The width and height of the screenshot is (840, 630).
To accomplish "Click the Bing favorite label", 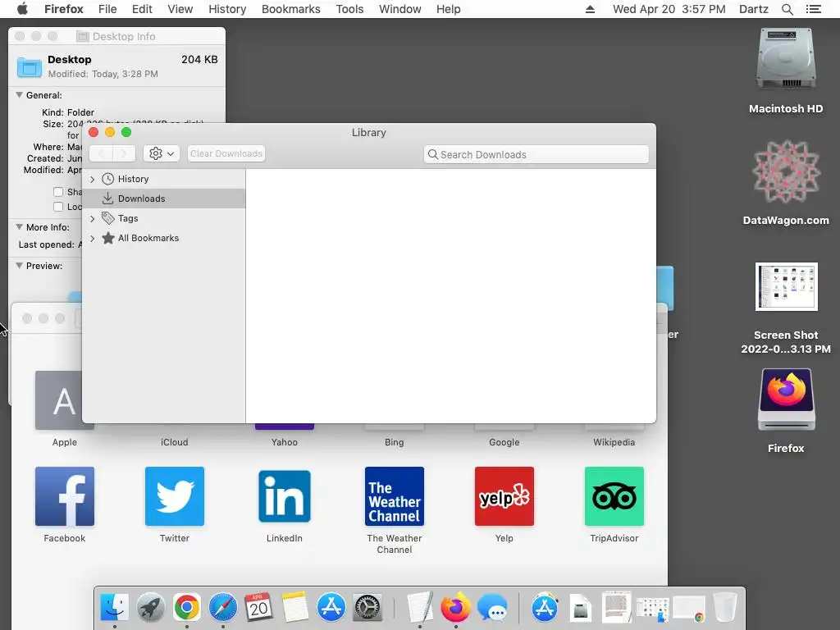I will (x=395, y=442).
